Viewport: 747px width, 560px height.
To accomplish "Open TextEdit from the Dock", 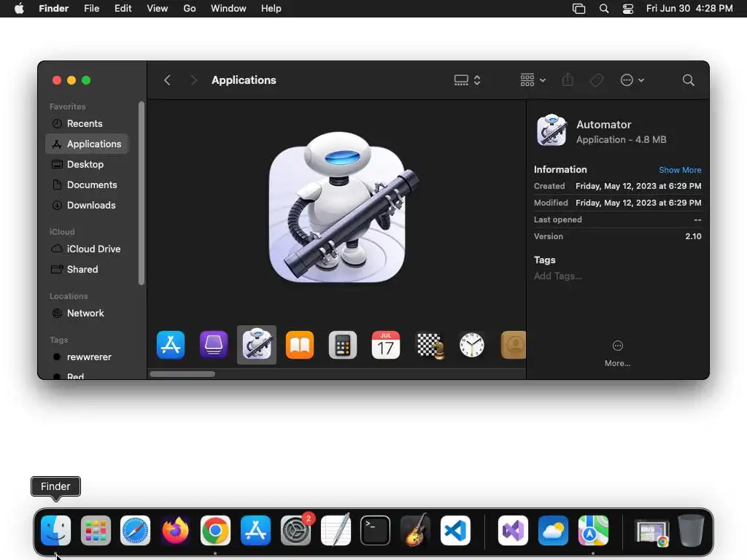I will tap(336, 530).
